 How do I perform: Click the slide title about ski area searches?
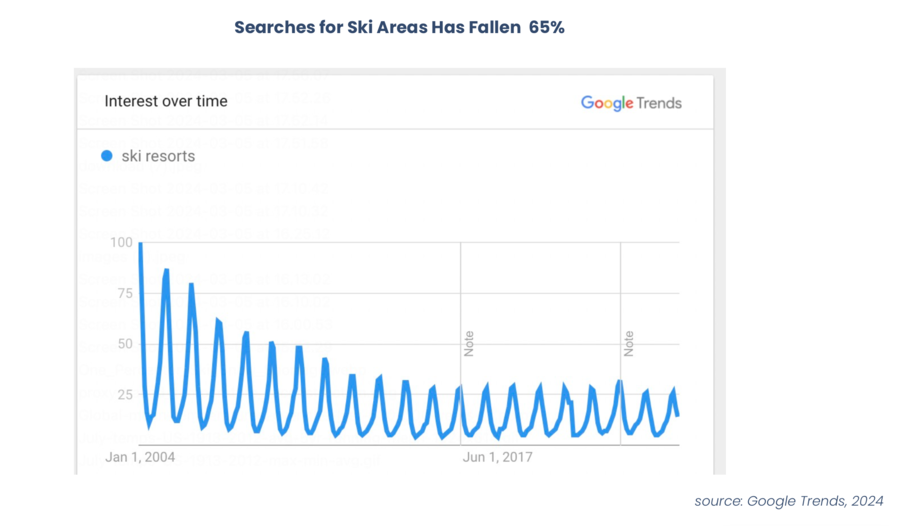coord(399,27)
